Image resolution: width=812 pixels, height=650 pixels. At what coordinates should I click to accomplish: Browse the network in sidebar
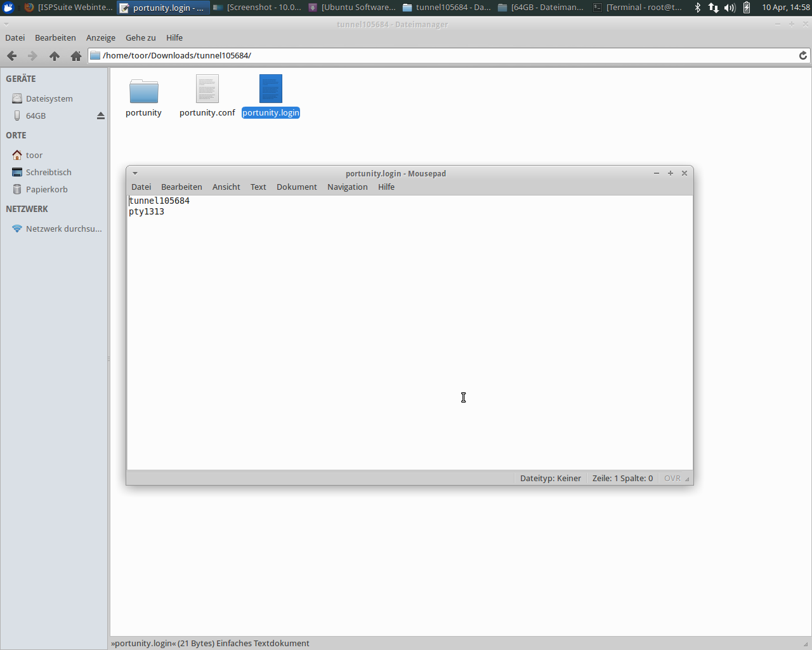coord(63,229)
